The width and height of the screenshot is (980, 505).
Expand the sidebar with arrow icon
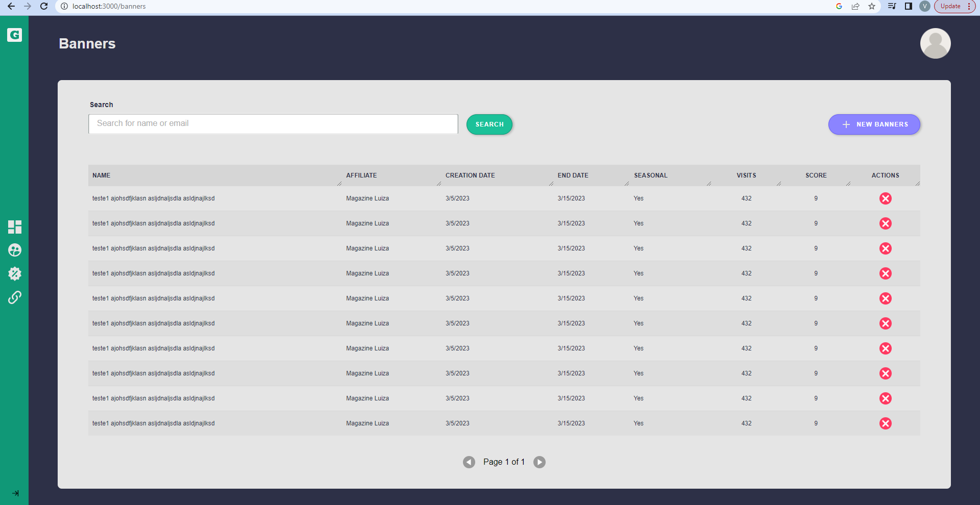click(x=15, y=493)
